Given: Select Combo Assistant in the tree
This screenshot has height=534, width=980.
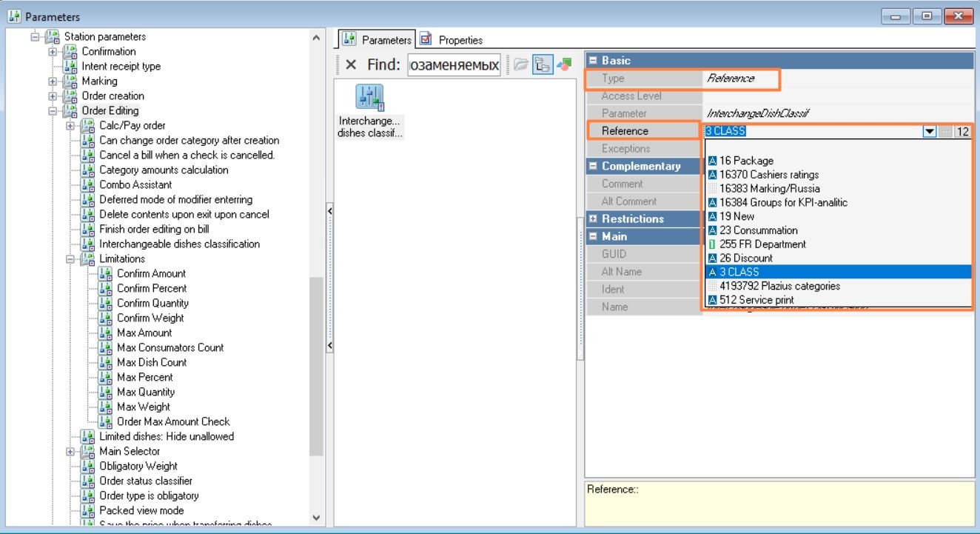Looking at the screenshot, I should [135, 185].
